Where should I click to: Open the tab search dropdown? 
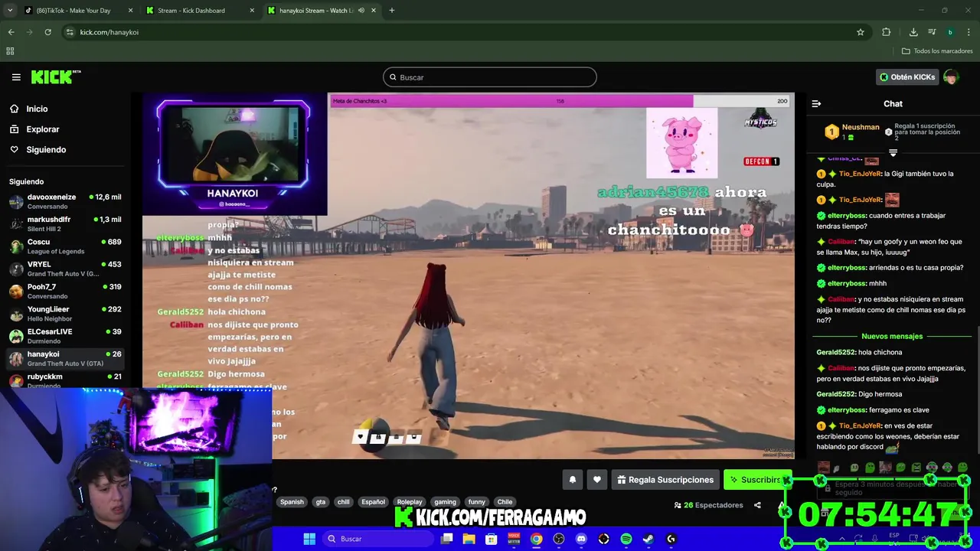pyautogui.click(x=10, y=11)
